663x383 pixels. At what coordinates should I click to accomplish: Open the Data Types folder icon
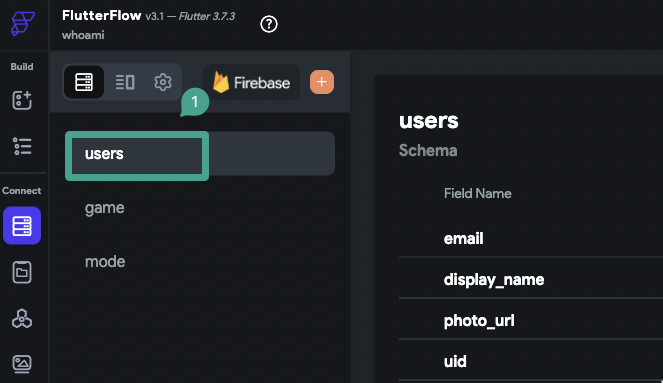pyautogui.click(x=22, y=272)
